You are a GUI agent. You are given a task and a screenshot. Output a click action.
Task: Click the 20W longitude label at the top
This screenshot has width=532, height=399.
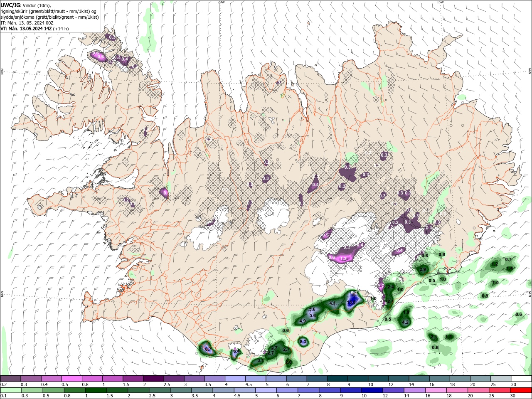[221, 2]
